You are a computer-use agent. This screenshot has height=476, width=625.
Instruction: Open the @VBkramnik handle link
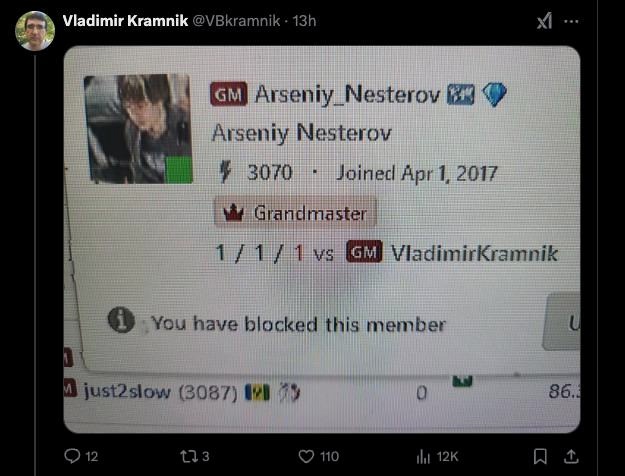click(x=236, y=20)
